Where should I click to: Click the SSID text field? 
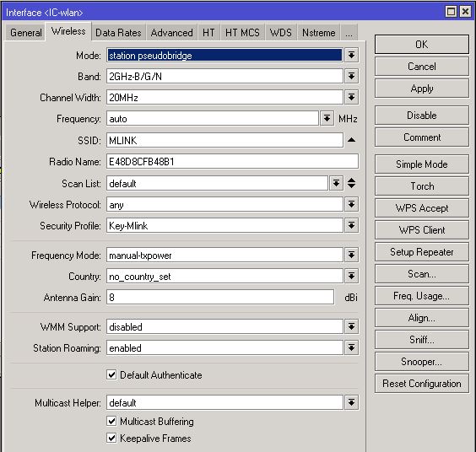(x=225, y=140)
